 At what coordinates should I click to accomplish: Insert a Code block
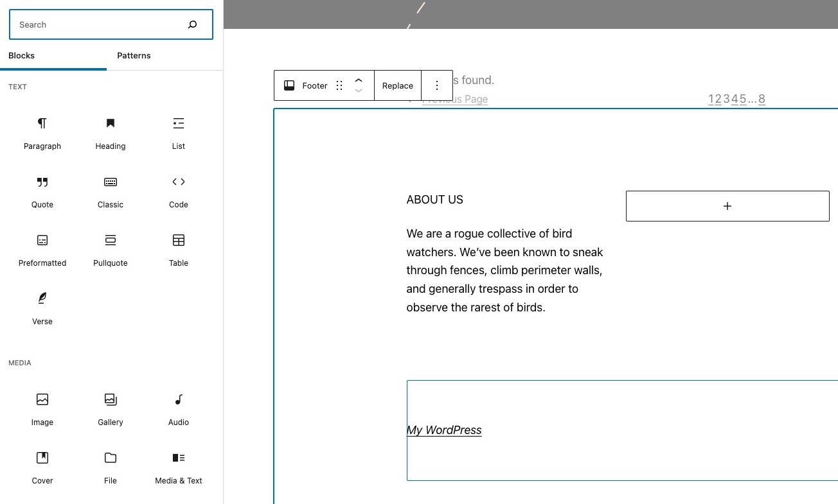pyautogui.click(x=179, y=192)
